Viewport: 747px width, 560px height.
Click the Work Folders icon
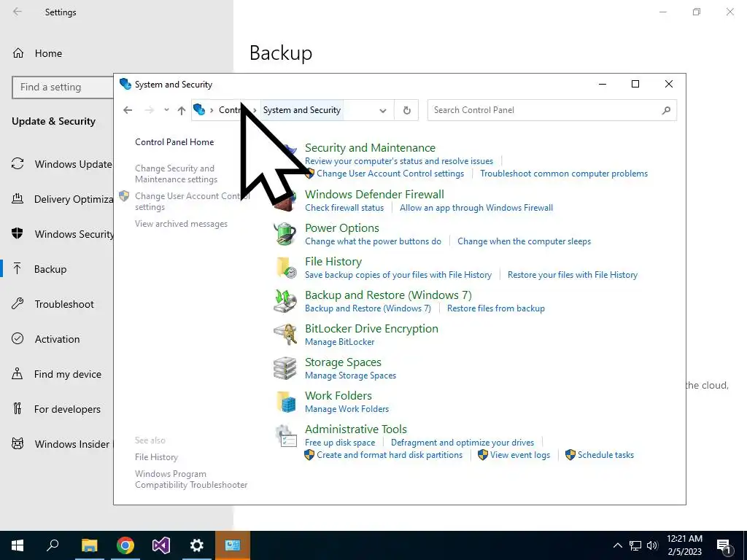click(286, 402)
